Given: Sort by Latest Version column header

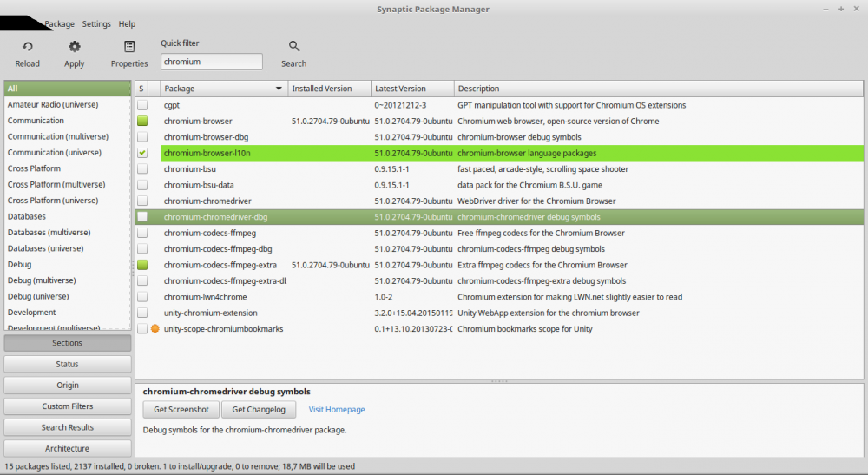Looking at the screenshot, I should coord(412,89).
